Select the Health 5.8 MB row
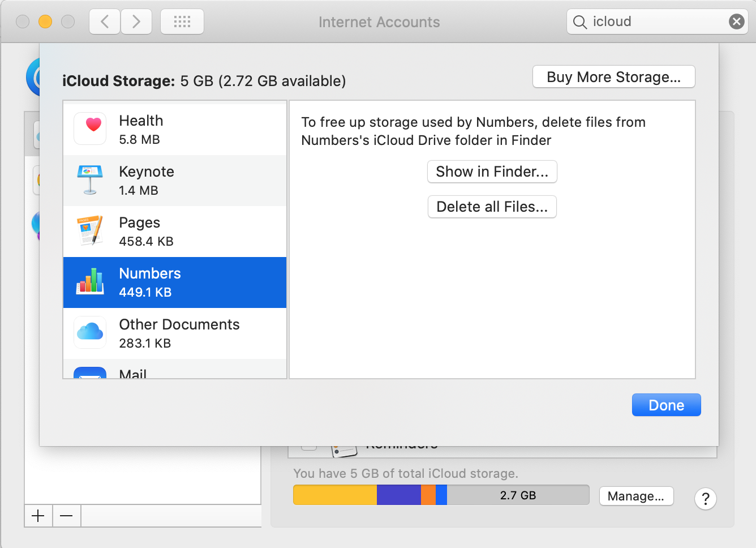 pyautogui.click(x=175, y=130)
